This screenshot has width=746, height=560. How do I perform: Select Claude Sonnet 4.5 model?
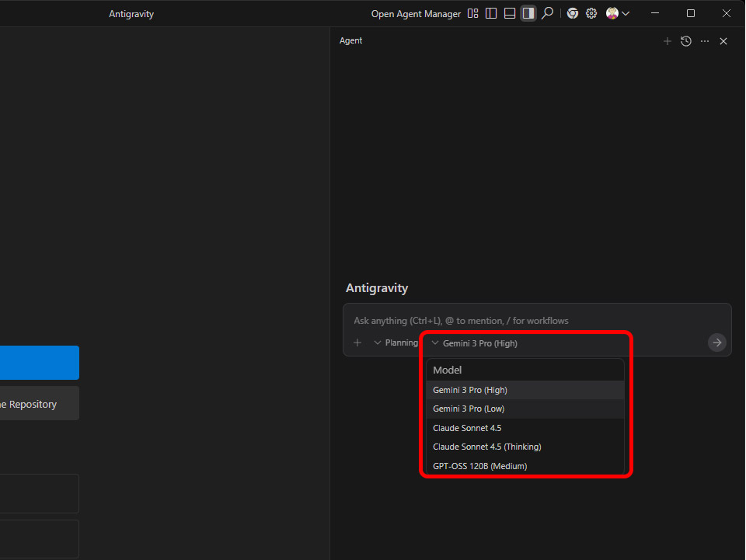point(525,428)
